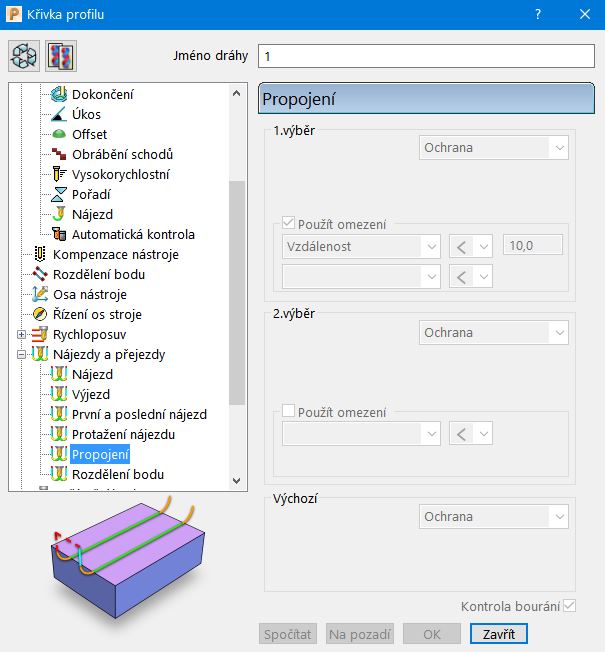Click the Jméno dráhy text field
Image resolution: width=605 pixels, height=652 pixels.
pos(425,56)
